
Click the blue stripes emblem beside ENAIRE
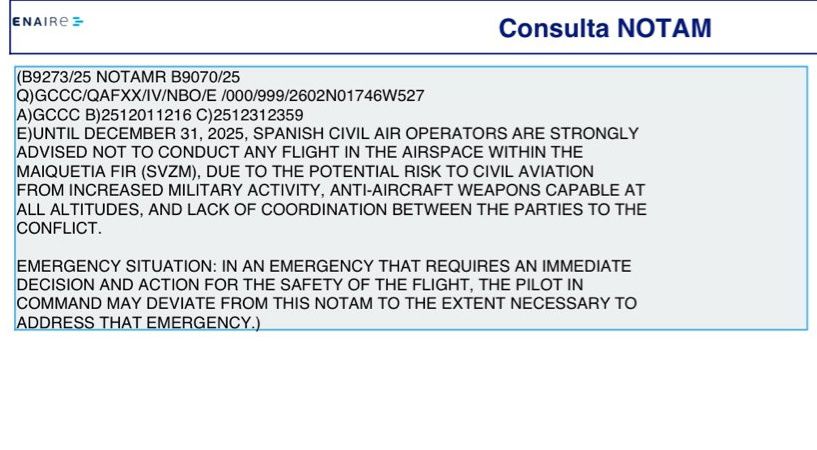(x=78, y=22)
